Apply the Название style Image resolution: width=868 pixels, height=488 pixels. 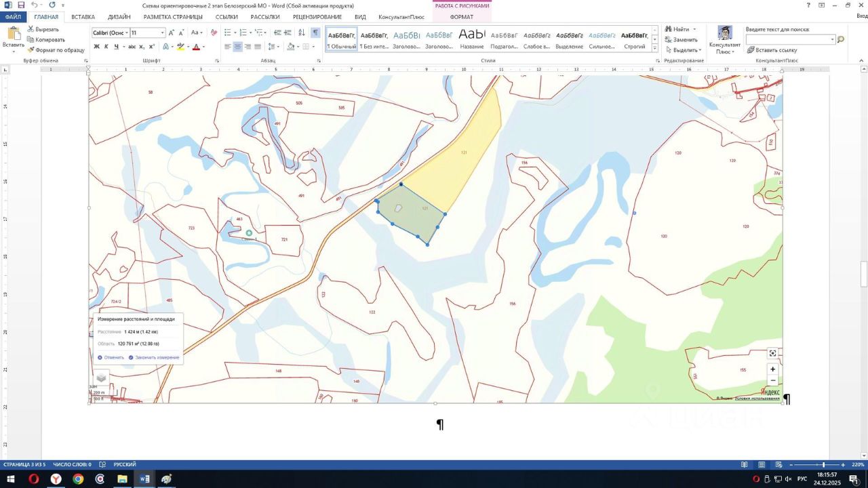click(471, 39)
